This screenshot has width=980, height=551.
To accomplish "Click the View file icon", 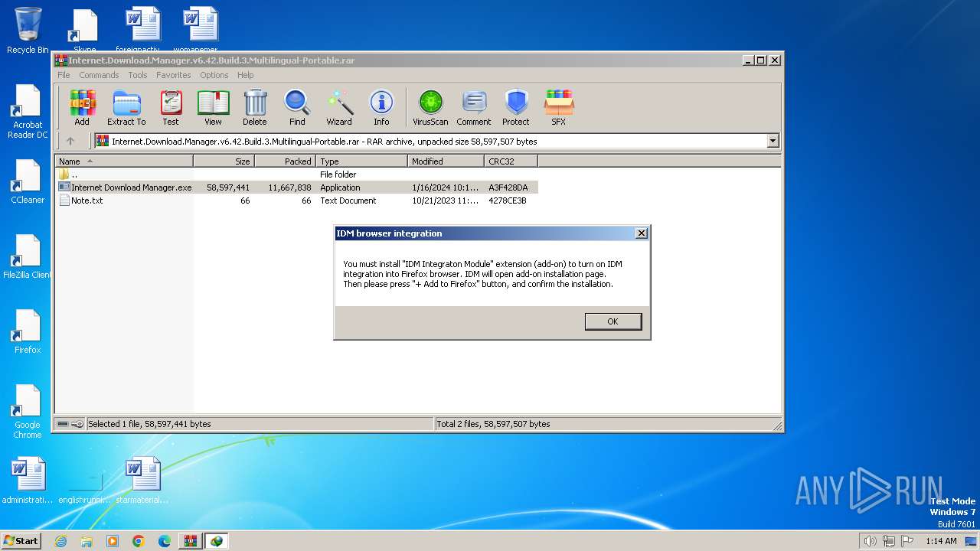I will [213, 108].
